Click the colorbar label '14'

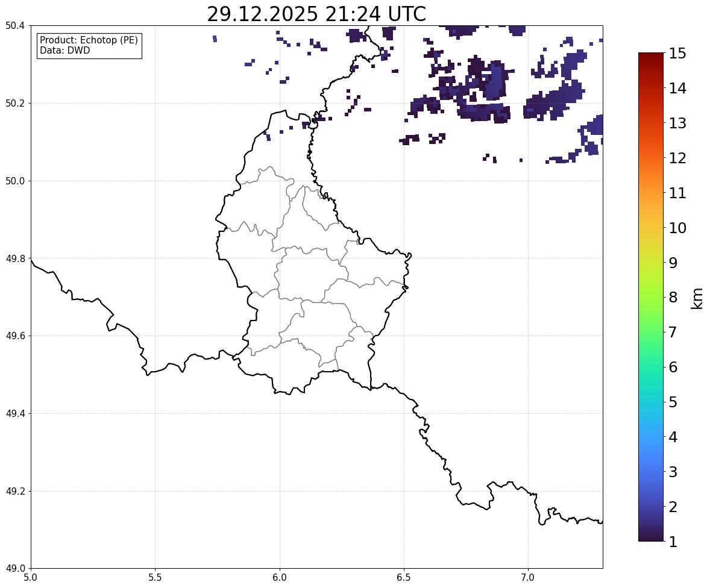tap(677, 89)
